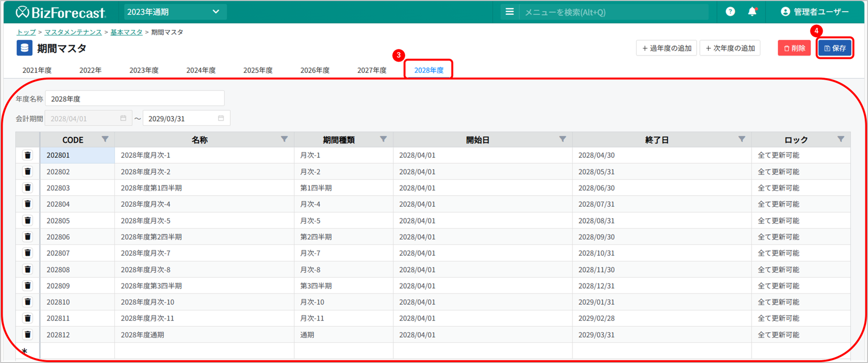
Task: Open the notifications bell icon
Action: [752, 12]
